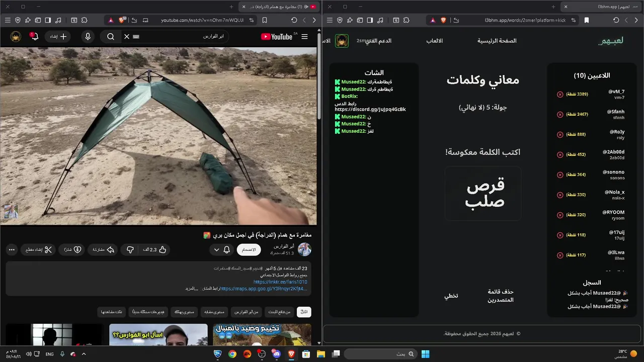Click the 2smer profile avatar
644x362 pixels.
tap(342, 41)
